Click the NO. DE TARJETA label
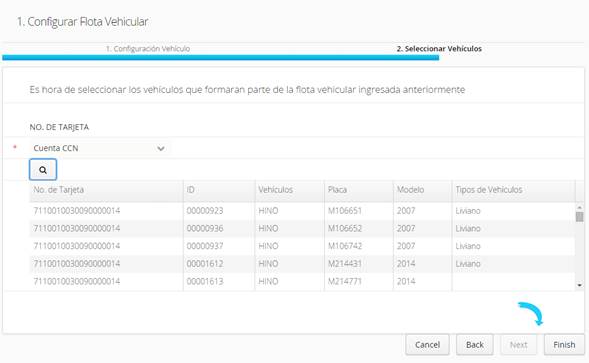This screenshot has width=589, height=363. coord(59,127)
